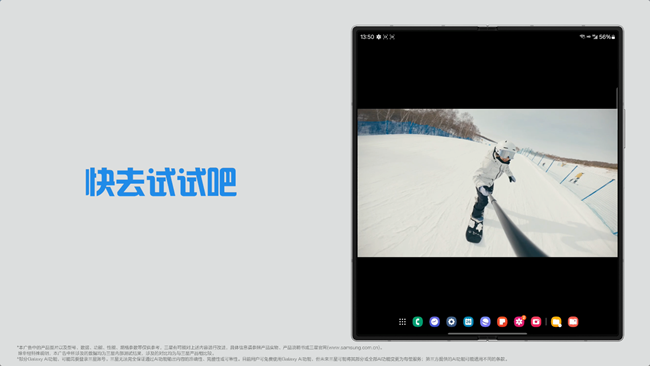The image size is (650, 366).
Task: Launch the red Camera app
Action: click(x=536, y=322)
